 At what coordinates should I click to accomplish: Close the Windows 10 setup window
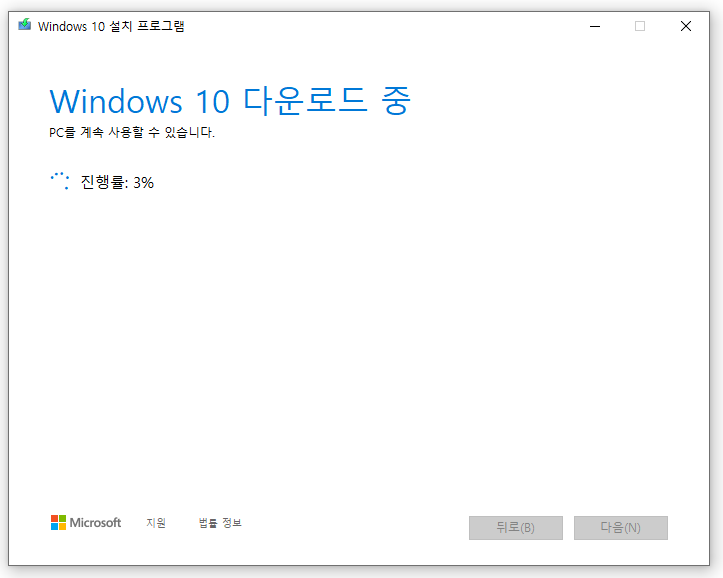(x=686, y=26)
